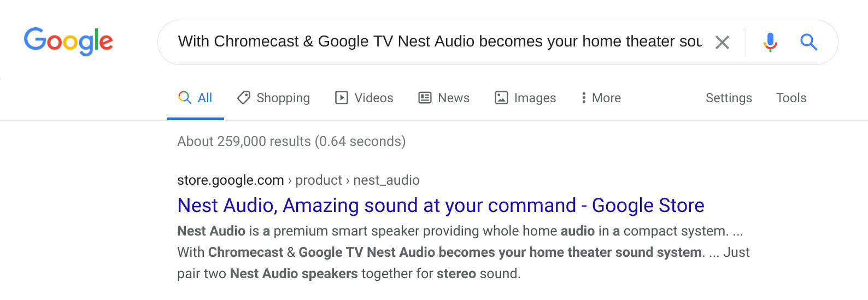The width and height of the screenshot is (868, 300).
Task: Click the store.google.com breadcrumb URL
Action: pyautogui.click(x=230, y=180)
